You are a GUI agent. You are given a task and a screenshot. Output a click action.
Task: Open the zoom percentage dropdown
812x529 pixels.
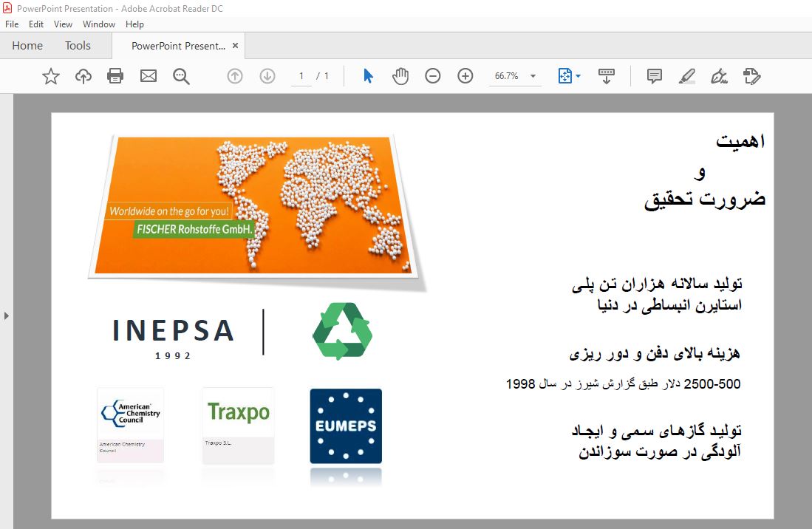pos(533,75)
